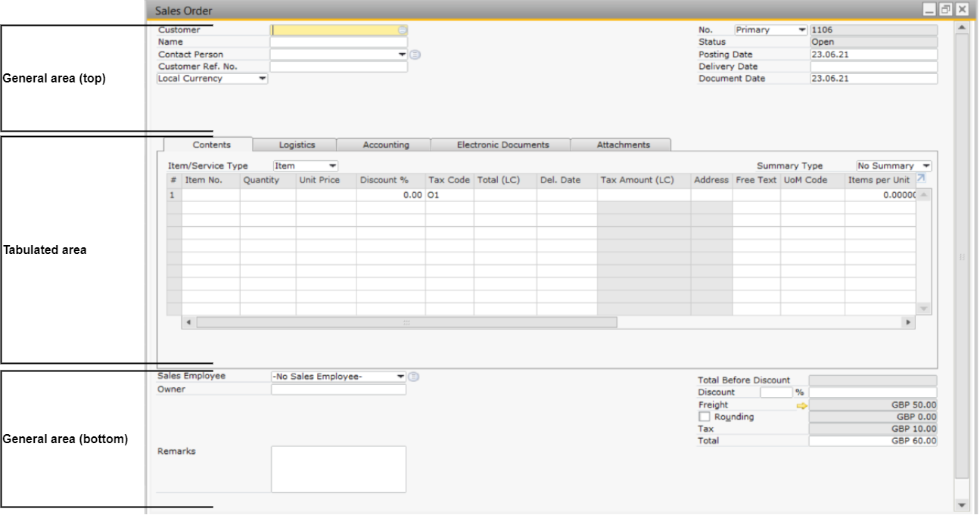
Task: Restore the Sales Order window size
Action: pos(945,10)
